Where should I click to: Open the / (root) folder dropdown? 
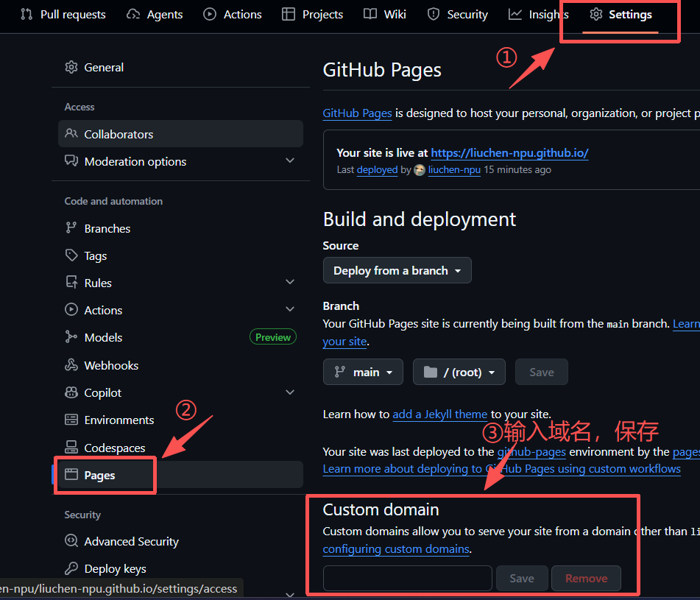click(459, 372)
